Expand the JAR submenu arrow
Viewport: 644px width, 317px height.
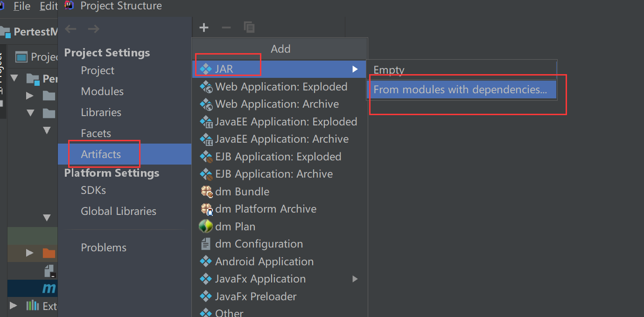[355, 69]
